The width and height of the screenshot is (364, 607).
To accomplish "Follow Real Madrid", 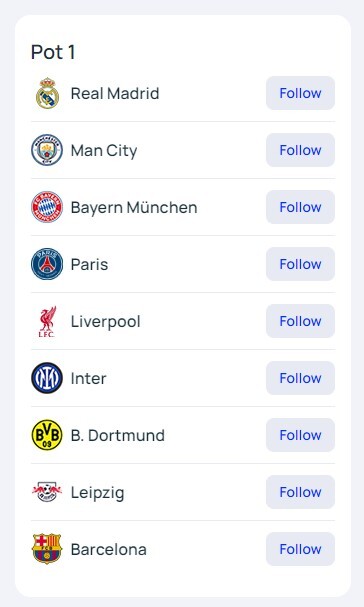I will tap(300, 93).
